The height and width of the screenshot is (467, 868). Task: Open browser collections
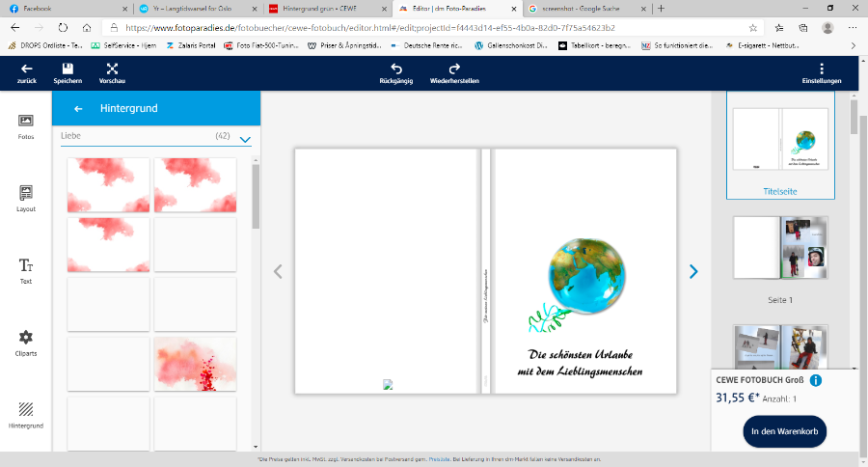click(x=803, y=28)
